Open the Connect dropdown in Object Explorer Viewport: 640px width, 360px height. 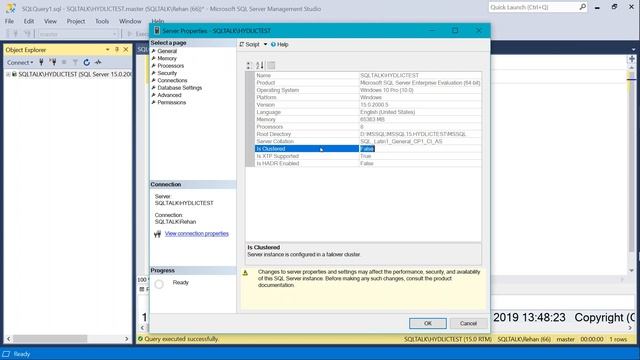pyautogui.click(x=20, y=62)
